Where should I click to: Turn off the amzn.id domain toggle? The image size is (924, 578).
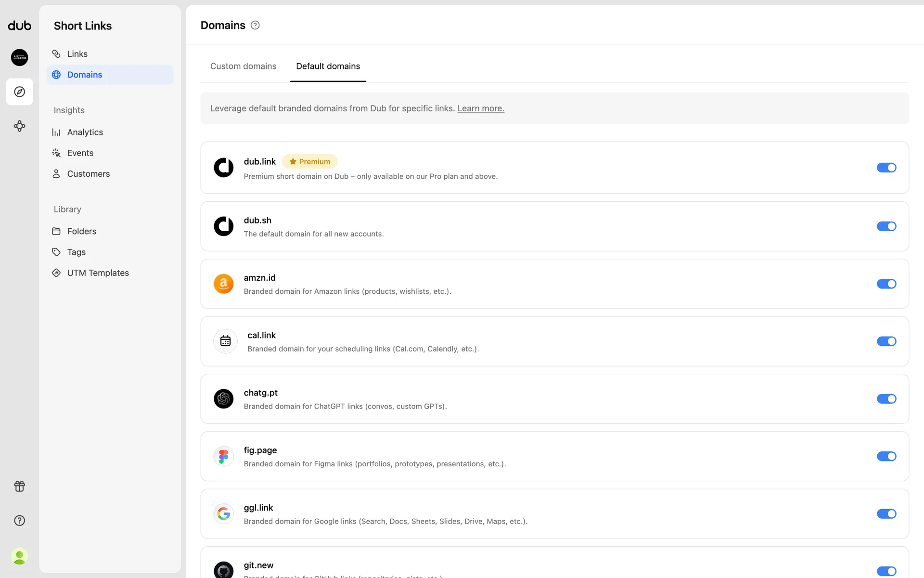pos(886,284)
